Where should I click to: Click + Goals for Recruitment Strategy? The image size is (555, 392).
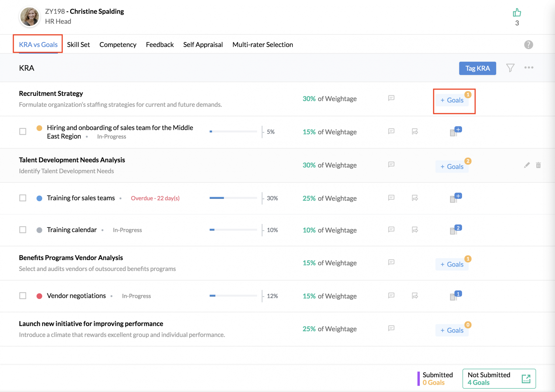coord(452,100)
